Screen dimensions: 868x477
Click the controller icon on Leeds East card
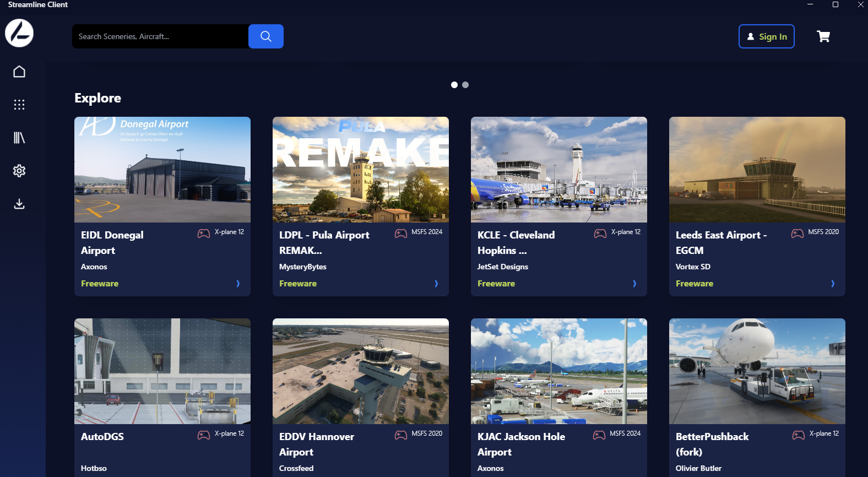(x=798, y=234)
